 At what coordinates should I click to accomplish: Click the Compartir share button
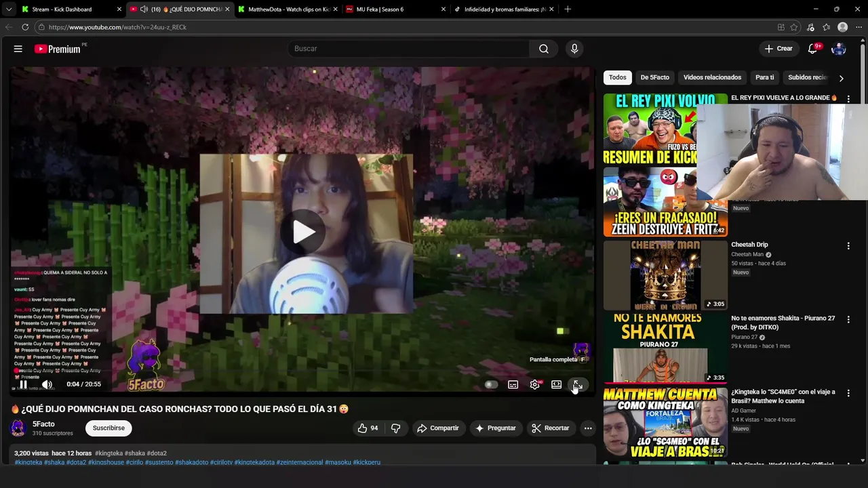tap(438, 428)
